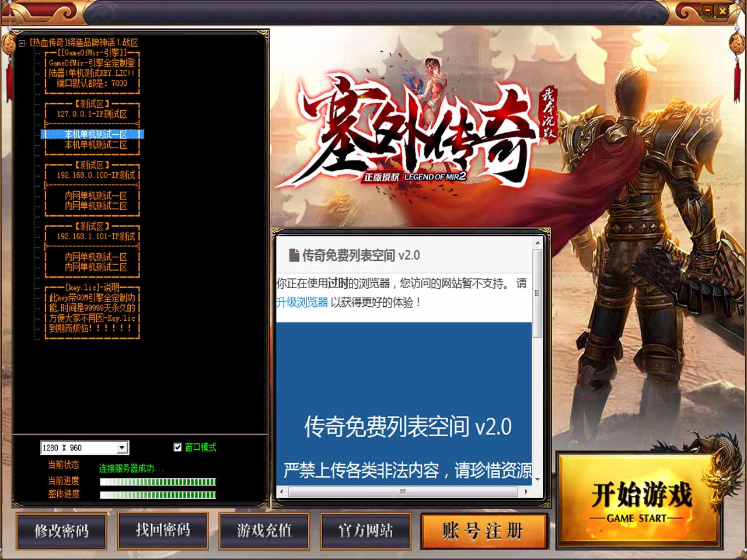Image resolution: width=747 pixels, height=560 pixels.
Task: Click the 修改密码 button
Action: pos(61,531)
